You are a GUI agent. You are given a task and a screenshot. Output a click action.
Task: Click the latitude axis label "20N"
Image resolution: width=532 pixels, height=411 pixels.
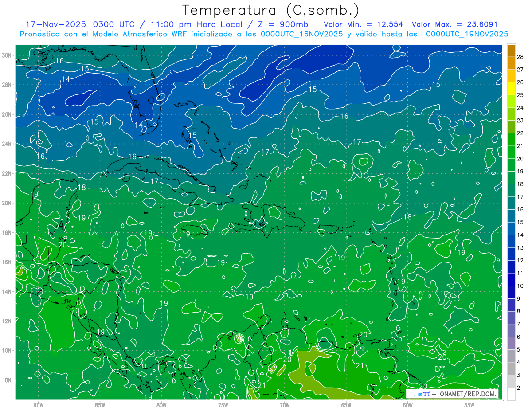click(x=7, y=203)
